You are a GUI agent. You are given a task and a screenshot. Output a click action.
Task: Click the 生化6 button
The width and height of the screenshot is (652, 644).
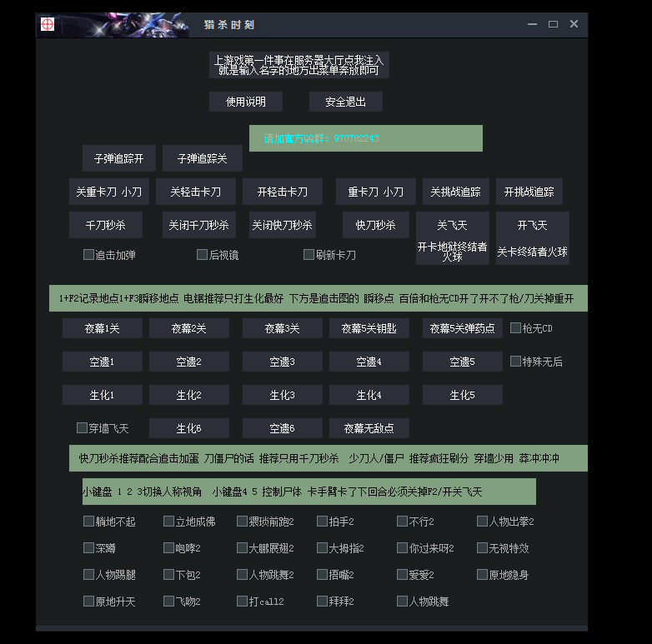pyautogui.click(x=189, y=428)
